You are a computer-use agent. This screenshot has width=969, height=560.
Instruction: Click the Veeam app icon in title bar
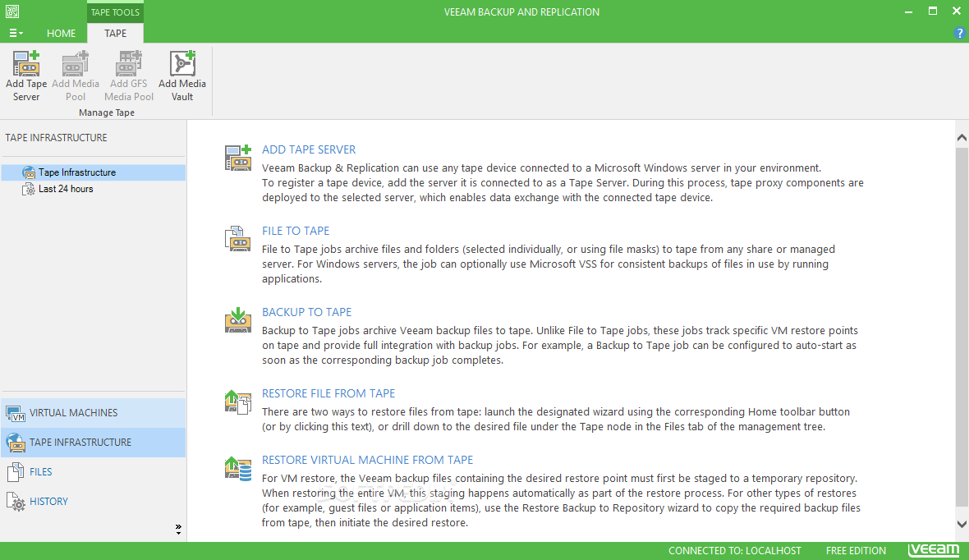(x=11, y=11)
